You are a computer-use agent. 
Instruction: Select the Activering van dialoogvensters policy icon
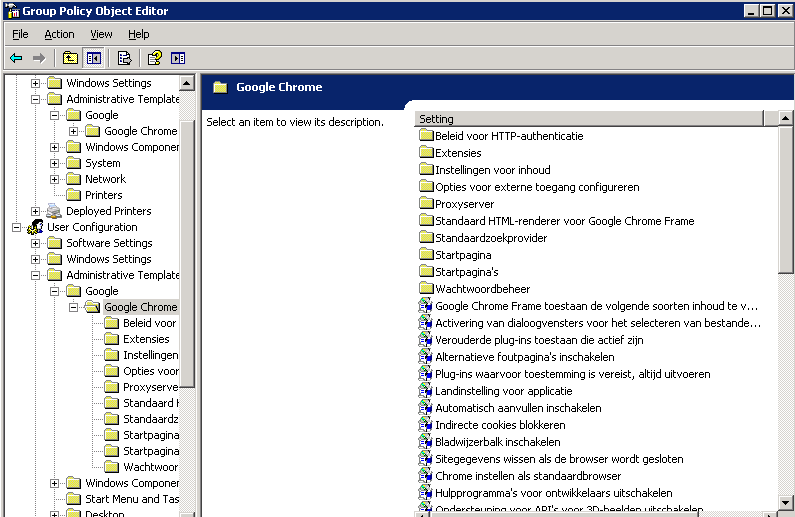click(x=425, y=323)
